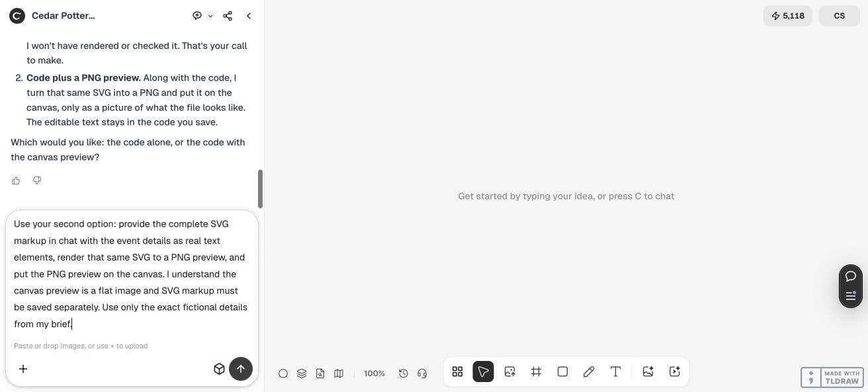Image resolution: width=868 pixels, height=392 pixels.
Task: Open the AI video generator tool
Action: (675, 372)
